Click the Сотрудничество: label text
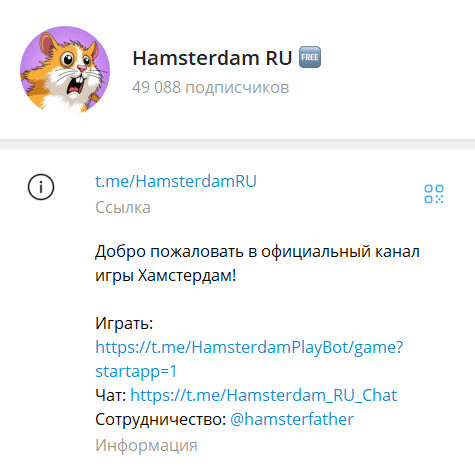The image size is (475, 471). click(x=161, y=419)
